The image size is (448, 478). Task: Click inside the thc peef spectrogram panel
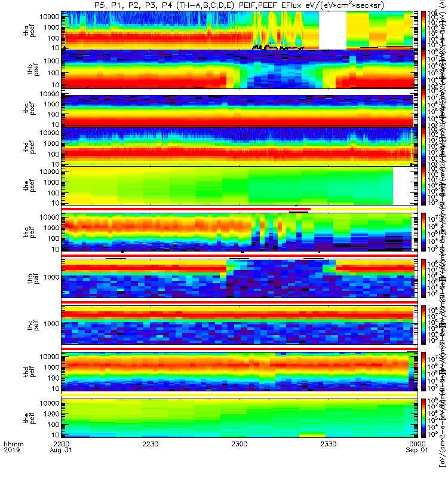240,108
